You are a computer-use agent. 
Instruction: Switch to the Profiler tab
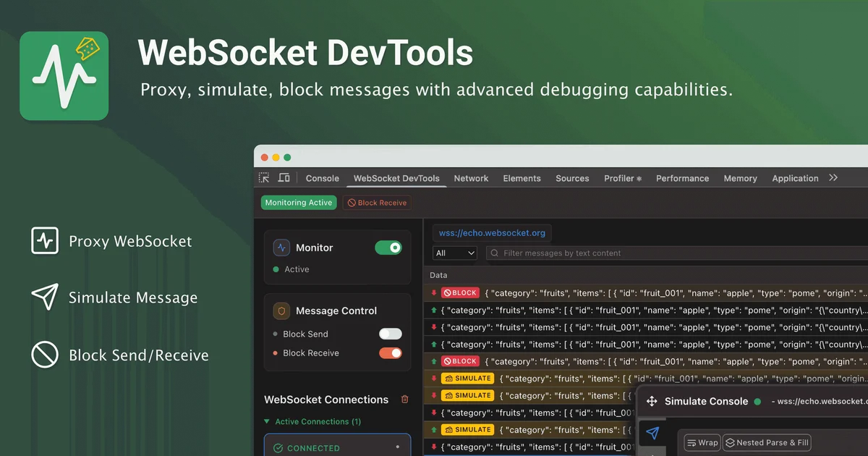click(x=623, y=178)
